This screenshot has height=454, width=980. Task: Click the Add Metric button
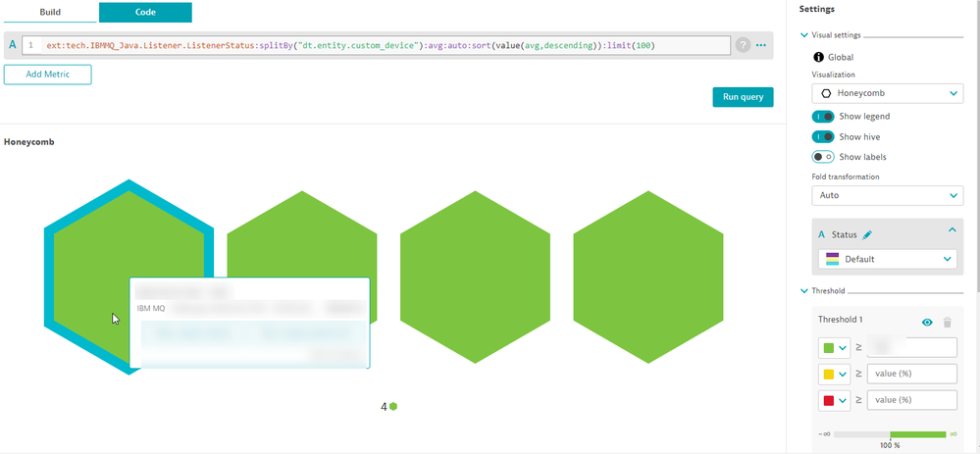click(47, 75)
